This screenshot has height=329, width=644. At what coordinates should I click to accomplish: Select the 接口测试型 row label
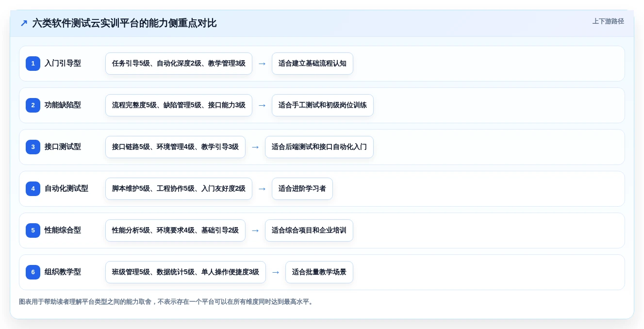click(63, 147)
